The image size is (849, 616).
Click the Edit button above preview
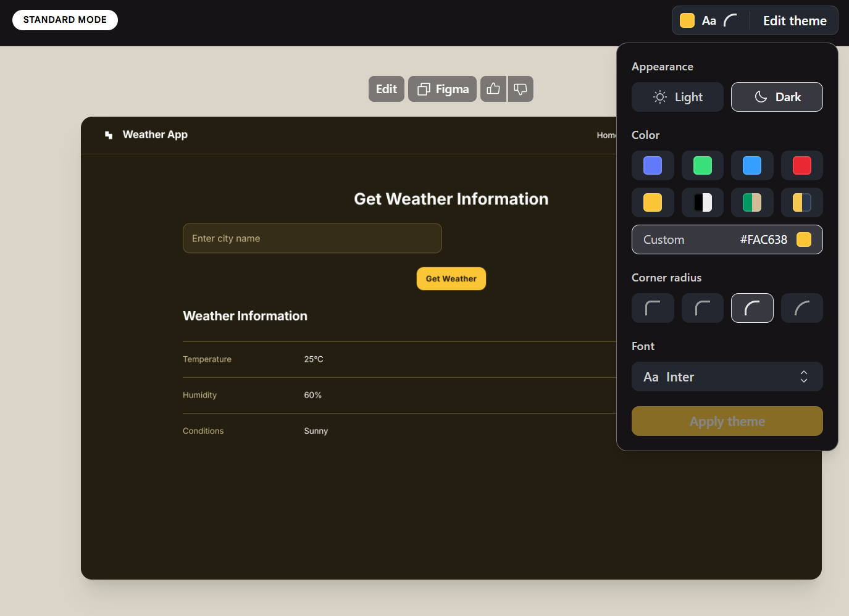click(x=387, y=89)
